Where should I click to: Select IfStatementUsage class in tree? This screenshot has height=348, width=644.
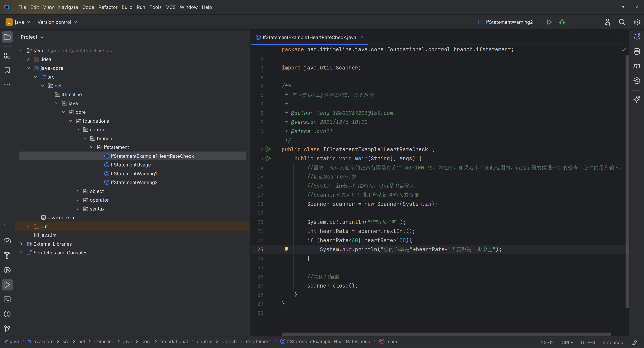click(131, 165)
